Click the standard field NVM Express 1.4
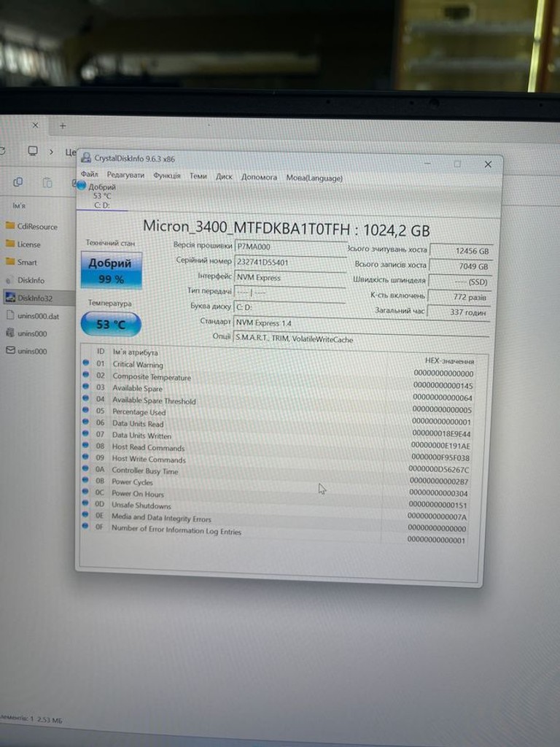 362,324
